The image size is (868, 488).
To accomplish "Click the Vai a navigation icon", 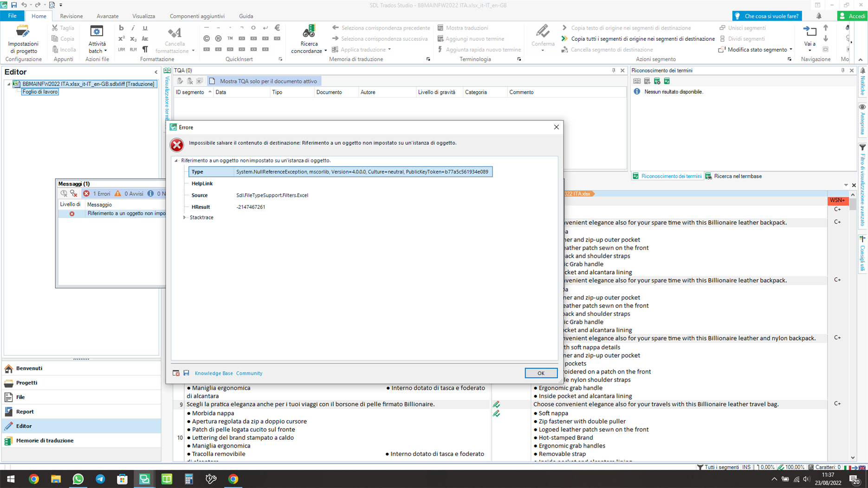I will coord(810,32).
